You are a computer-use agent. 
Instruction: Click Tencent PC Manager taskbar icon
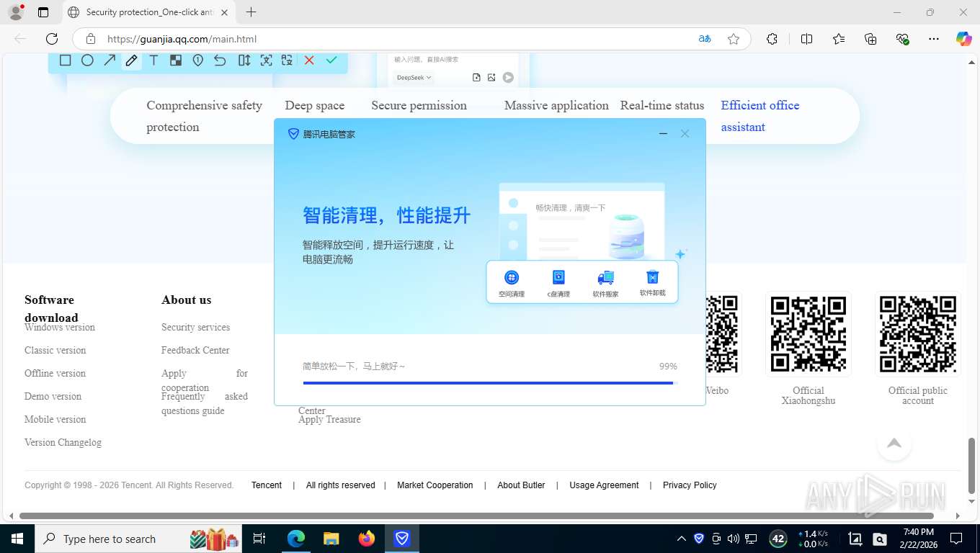[x=402, y=538]
